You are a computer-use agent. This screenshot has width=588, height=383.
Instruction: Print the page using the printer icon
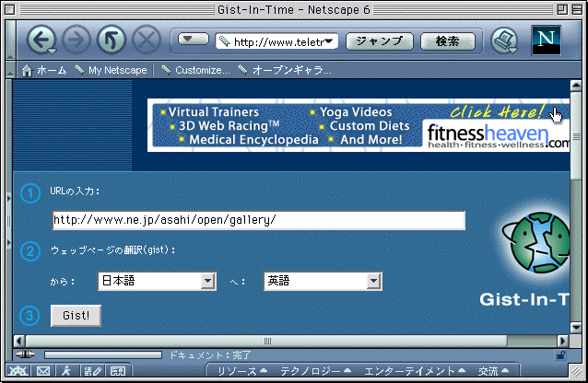point(504,41)
